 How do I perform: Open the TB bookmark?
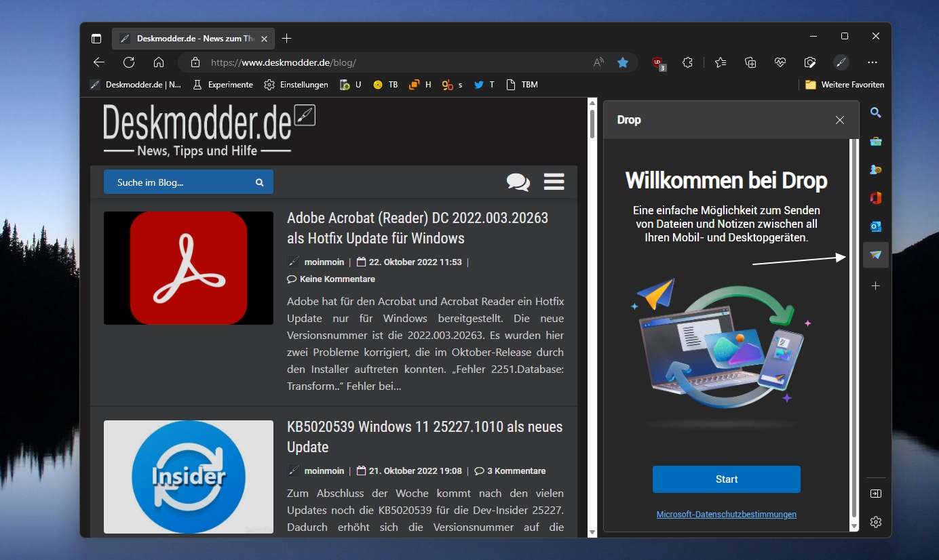386,85
